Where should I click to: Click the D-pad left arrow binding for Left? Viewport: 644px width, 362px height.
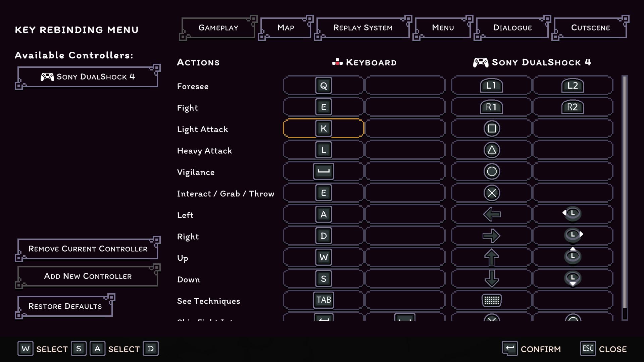click(491, 215)
